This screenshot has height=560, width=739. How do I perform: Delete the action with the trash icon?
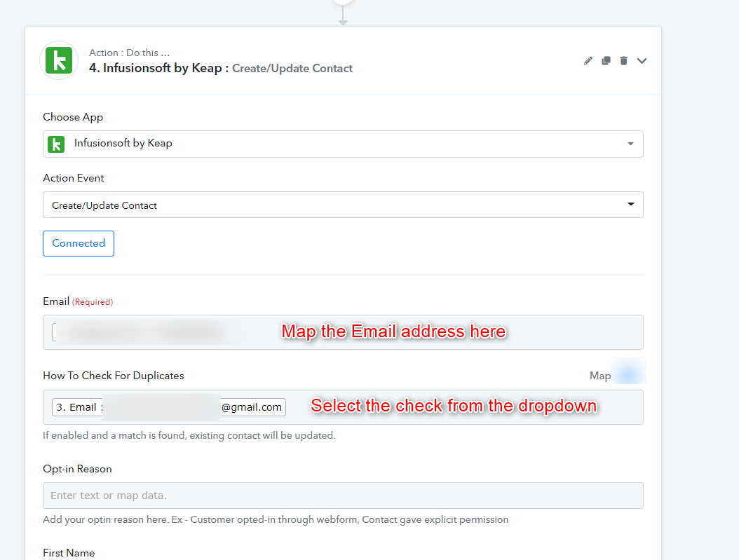[623, 61]
